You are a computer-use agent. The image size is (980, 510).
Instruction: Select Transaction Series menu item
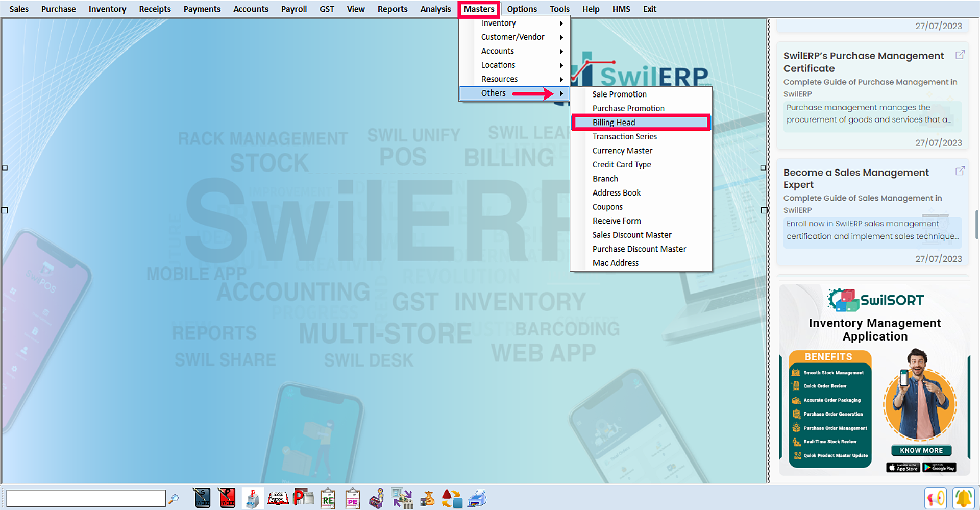(x=641, y=136)
